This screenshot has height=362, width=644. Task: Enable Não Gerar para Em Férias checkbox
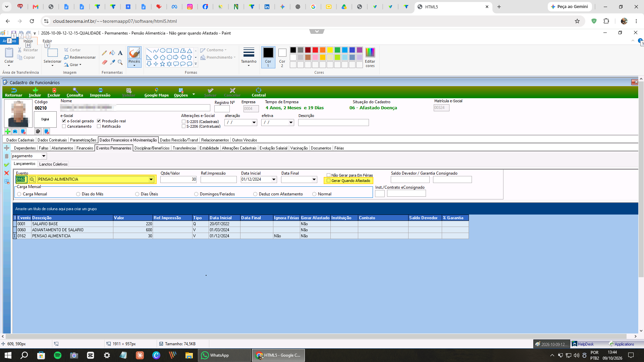(329, 175)
